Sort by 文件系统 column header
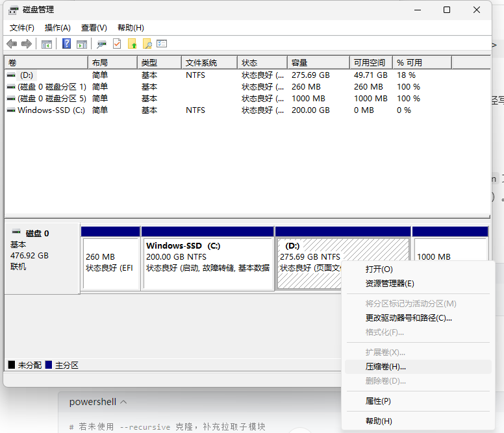 [x=201, y=63]
